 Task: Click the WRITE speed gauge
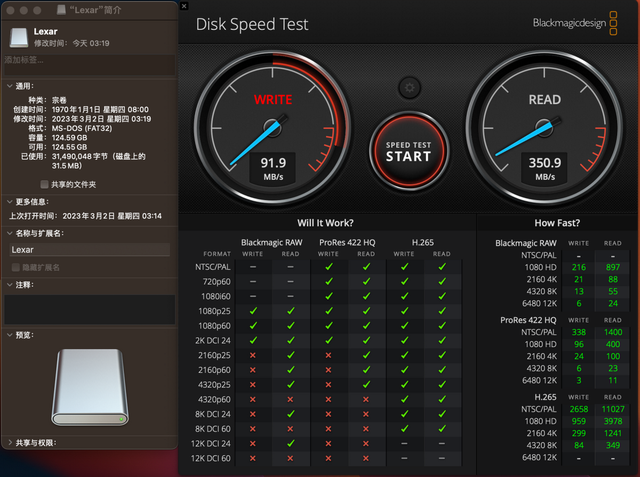tap(273, 127)
